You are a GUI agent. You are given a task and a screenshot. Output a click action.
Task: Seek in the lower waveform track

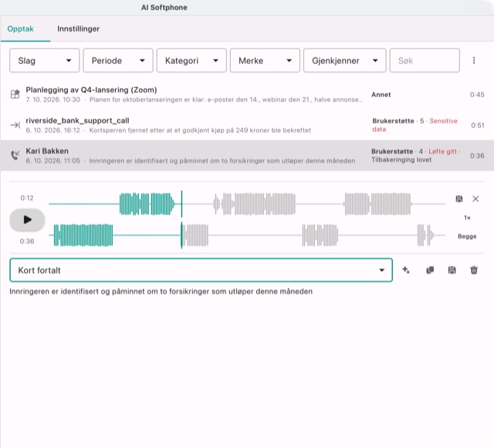[x=247, y=235]
